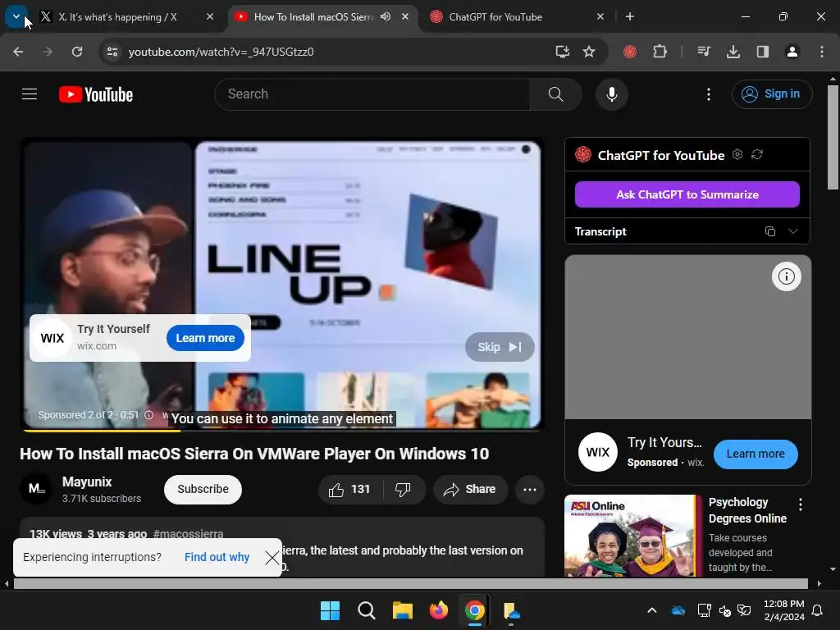Click the YouTube Search field
The height and width of the screenshot is (630, 840).
372,94
